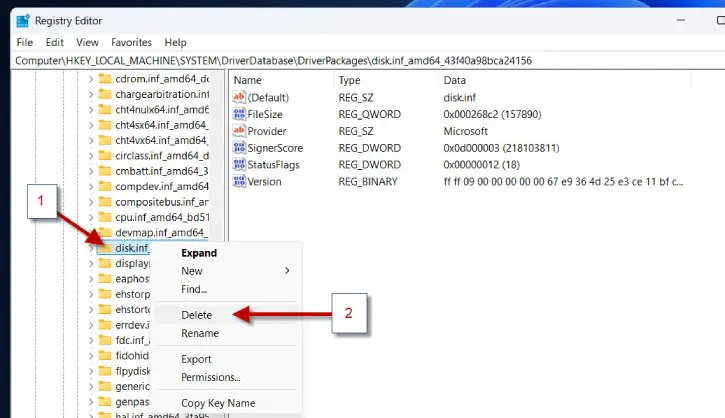Open the File menu
The width and height of the screenshot is (725, 418).
pyautogui.click(x=25, y=42)
